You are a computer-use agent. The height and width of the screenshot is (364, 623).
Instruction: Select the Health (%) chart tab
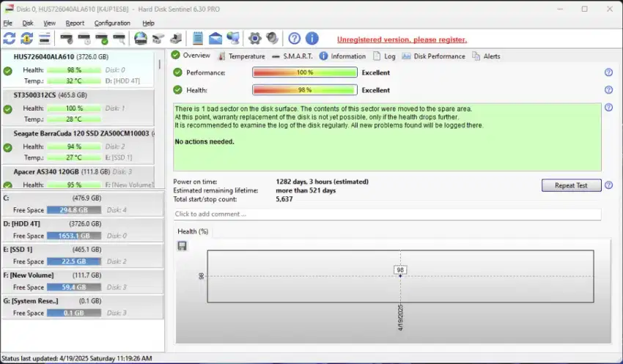pos(193,231)
